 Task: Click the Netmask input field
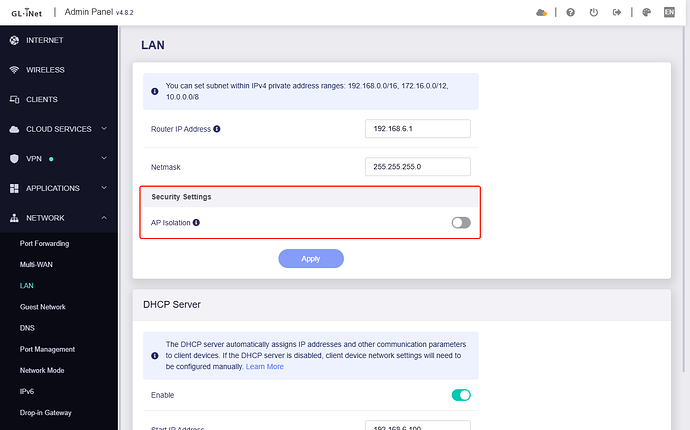pyautogui.click(x=417, y=166)
